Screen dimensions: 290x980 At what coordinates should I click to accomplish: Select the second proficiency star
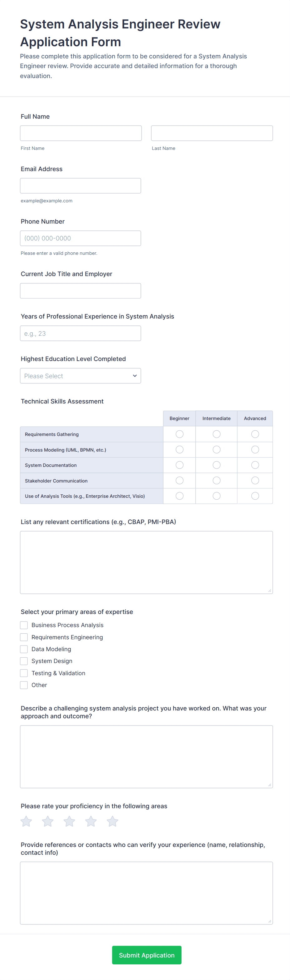click(48, 821)
